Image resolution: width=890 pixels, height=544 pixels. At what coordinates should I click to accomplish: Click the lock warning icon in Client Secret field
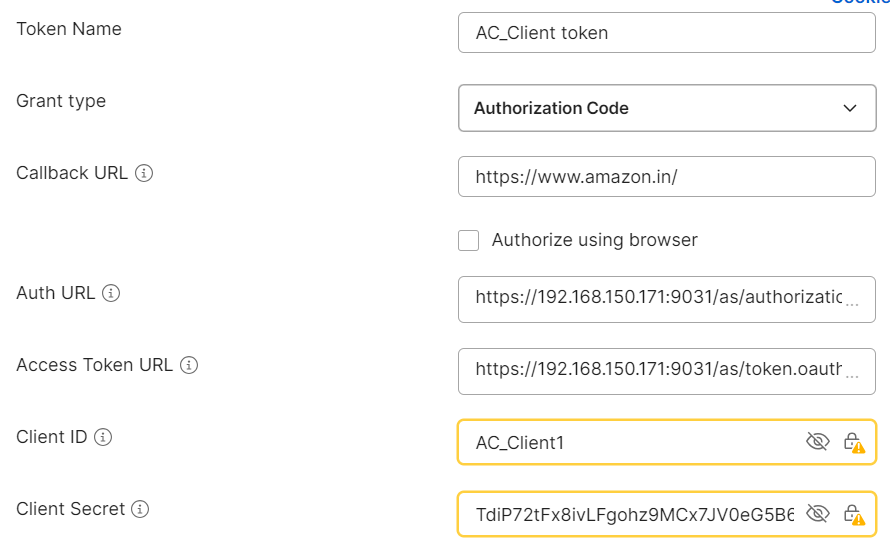pyautogui.click(x=853, y=514)
